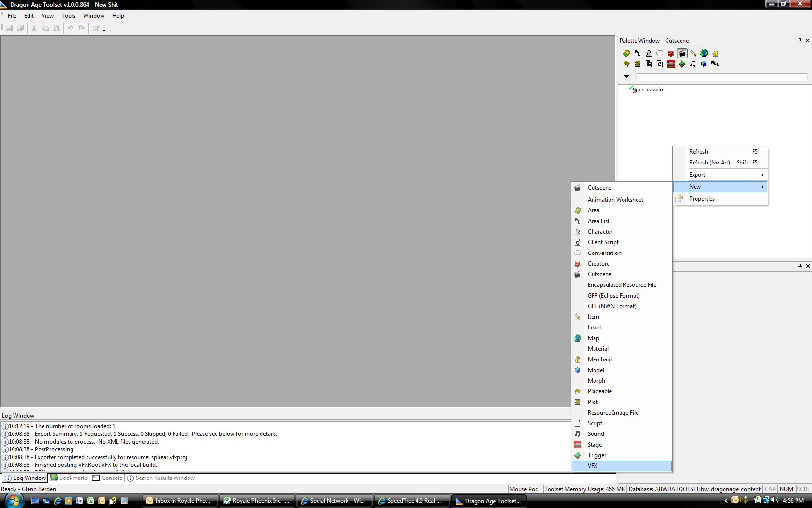Choose VFX from the New submenu

[x=593, y=466]
